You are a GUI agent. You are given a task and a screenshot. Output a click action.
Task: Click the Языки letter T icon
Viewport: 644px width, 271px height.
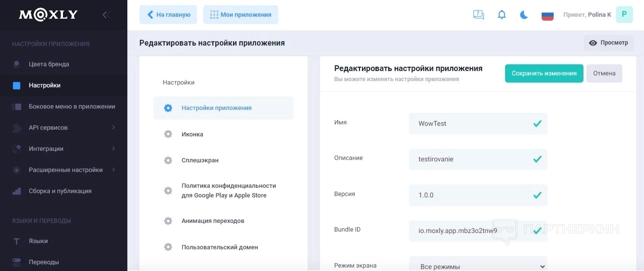[x=17, y=241]
